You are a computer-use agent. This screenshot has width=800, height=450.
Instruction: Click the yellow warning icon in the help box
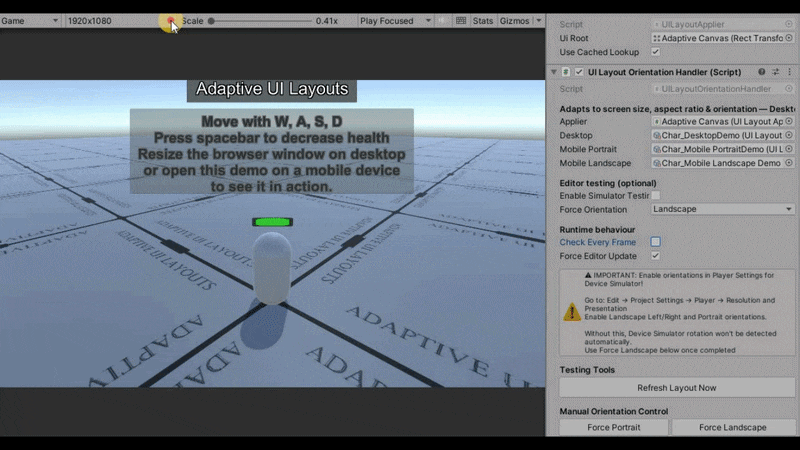tap(572, 312)
